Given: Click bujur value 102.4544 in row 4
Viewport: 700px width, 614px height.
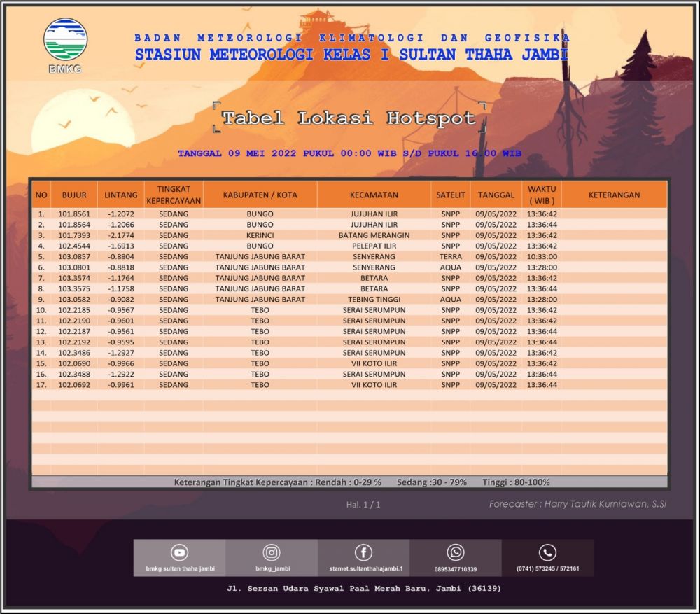Looking at the screenshot, I should point(74,246).
